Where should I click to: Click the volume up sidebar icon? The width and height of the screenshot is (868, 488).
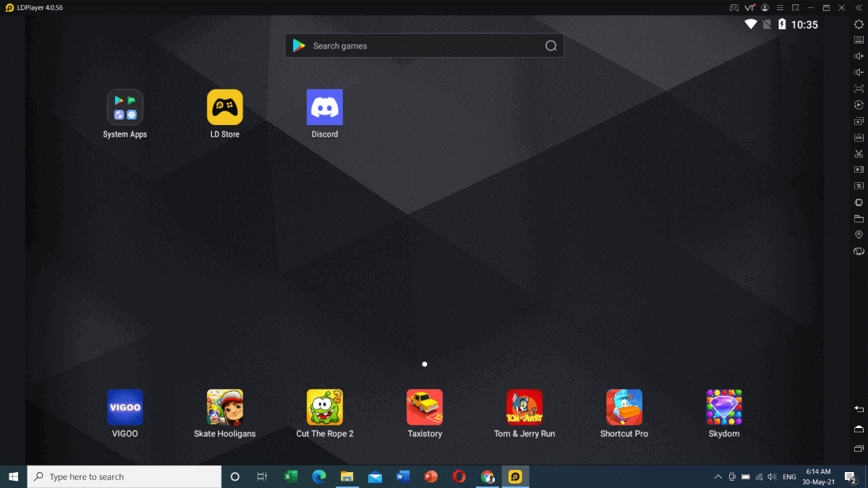pos(859,56)
